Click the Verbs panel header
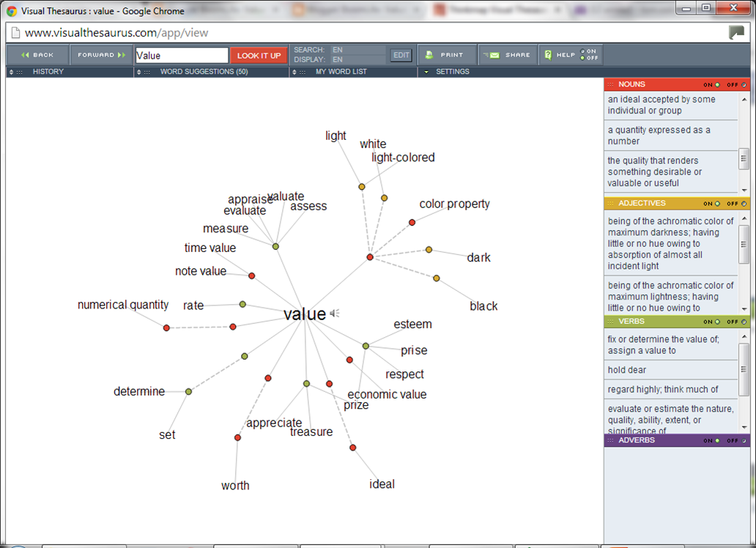The image size is (756, 548). pos(676,322)
